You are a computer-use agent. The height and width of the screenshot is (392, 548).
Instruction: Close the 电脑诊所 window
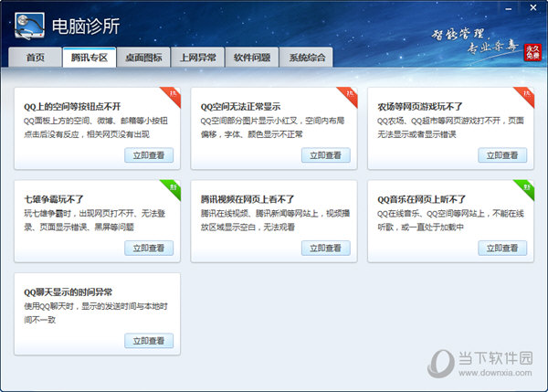(x=533, y=7)
